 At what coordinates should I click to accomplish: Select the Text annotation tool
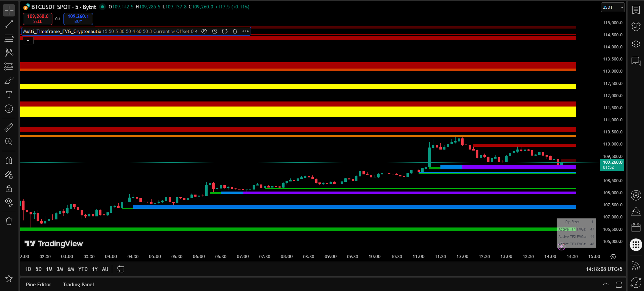coord(9,95)
